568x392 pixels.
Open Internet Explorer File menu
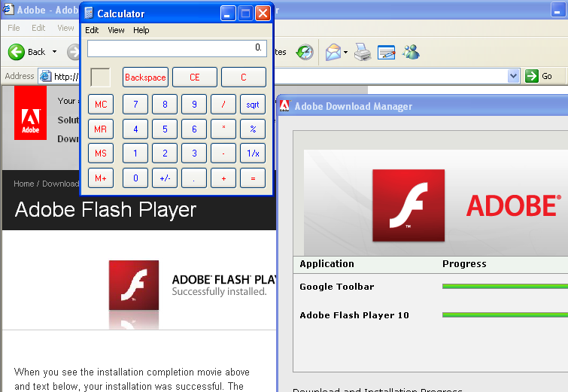tap(14, 28)
